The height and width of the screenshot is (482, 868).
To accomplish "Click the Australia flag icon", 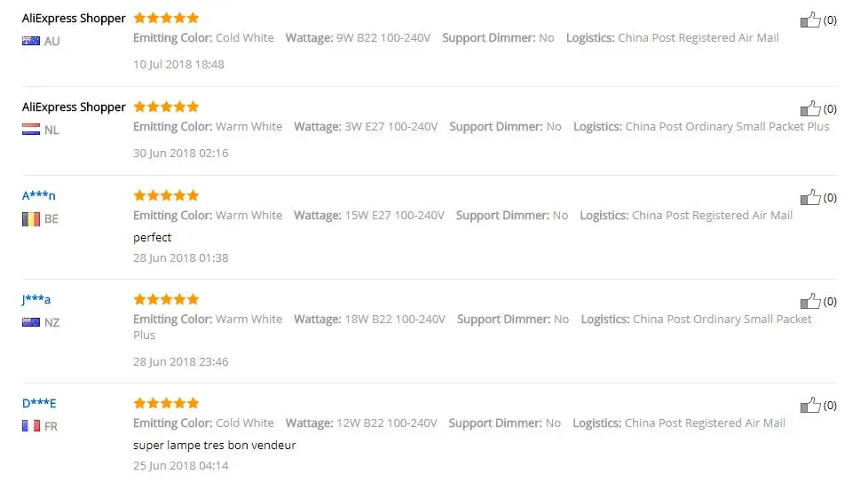I will click(31, 41).
